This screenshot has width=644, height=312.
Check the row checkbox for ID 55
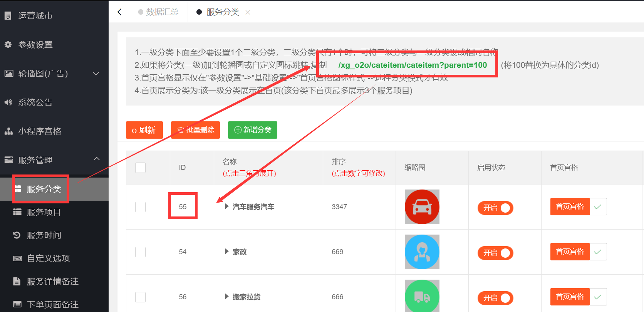tap(140, 207)
